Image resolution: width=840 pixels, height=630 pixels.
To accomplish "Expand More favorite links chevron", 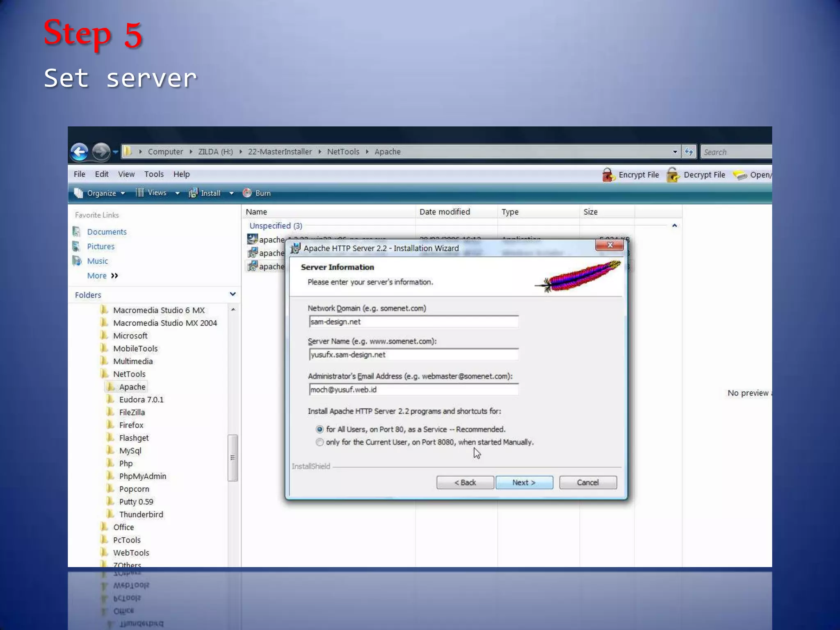I will [114, 276].
